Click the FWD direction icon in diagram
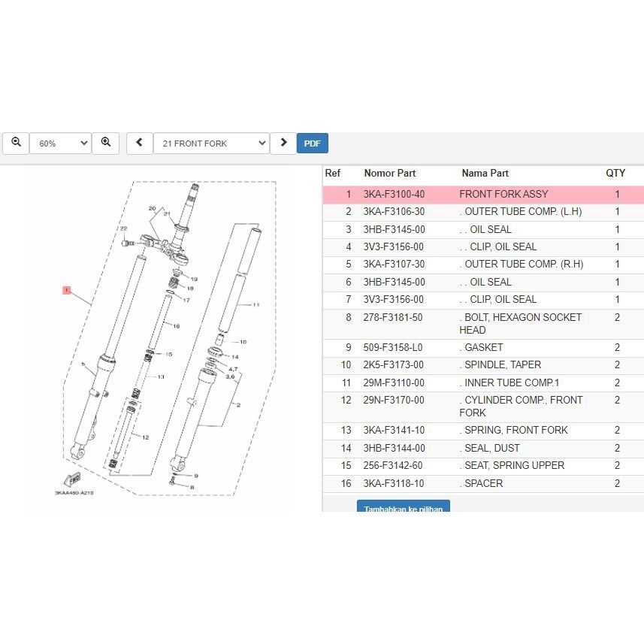Screen dimensions: 644x644 [73, 479]
